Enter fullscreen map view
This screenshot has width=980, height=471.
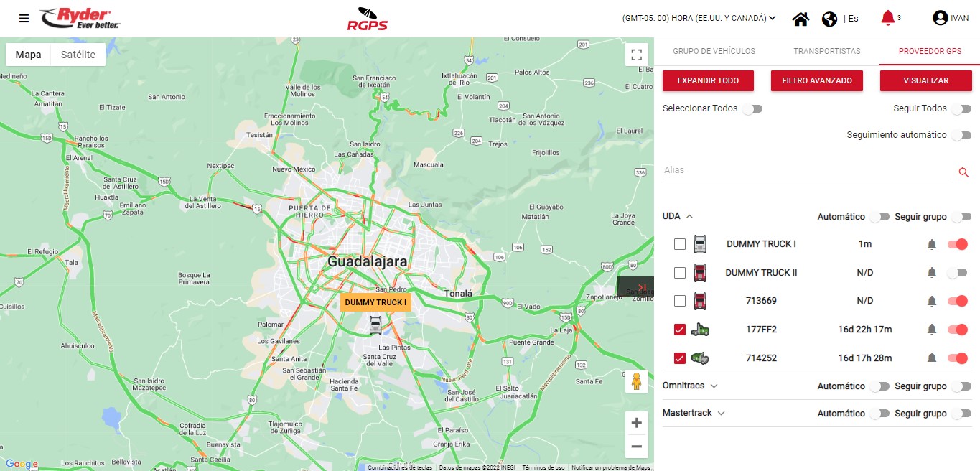(635, 55)
